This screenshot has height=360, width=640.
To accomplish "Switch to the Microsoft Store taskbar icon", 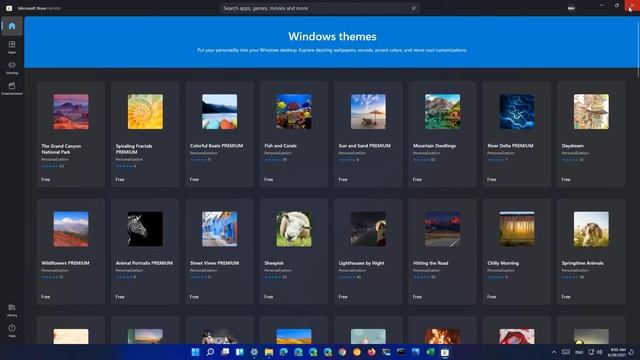I will click(x=445, y=352).
